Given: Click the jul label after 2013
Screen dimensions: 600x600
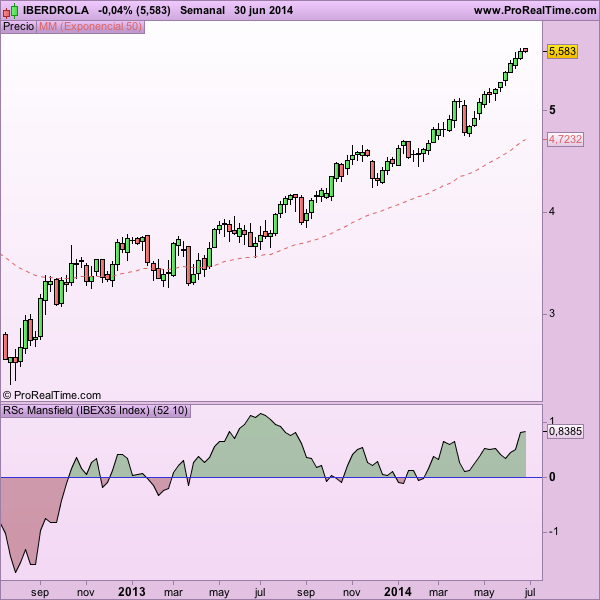Looking at the screenshot, I should point(260,592).
